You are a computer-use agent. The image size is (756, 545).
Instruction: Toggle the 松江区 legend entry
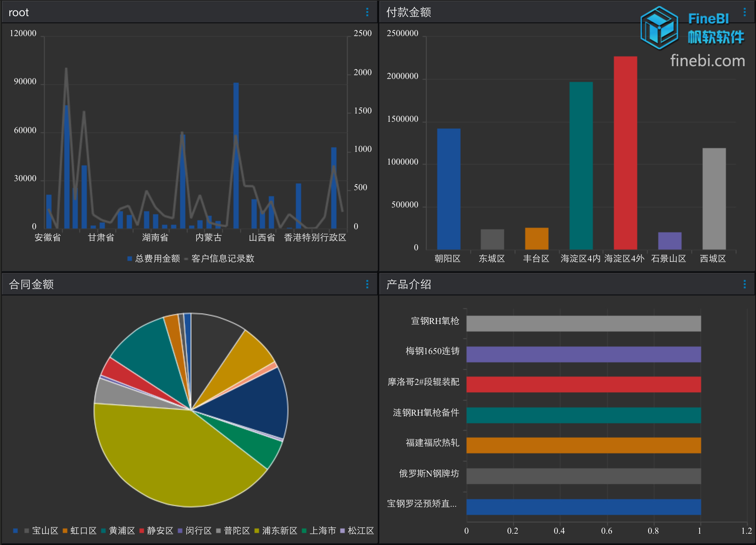coord(357,531)
